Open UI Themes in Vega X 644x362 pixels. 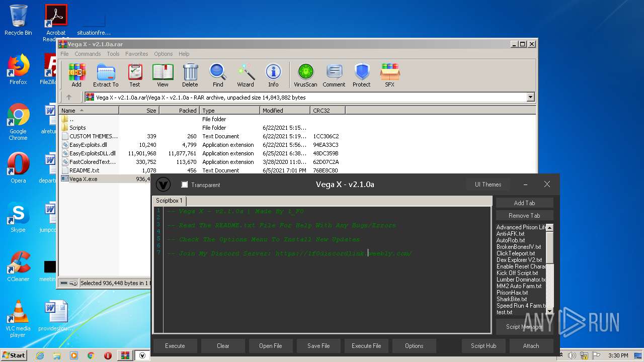tap(488, 185)
